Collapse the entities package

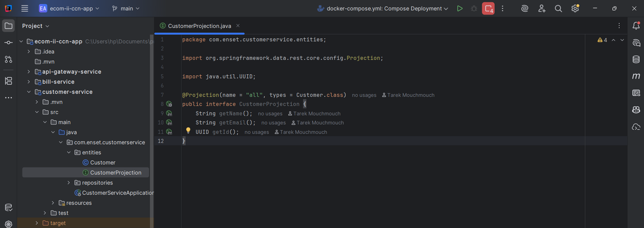click(69, 153)
